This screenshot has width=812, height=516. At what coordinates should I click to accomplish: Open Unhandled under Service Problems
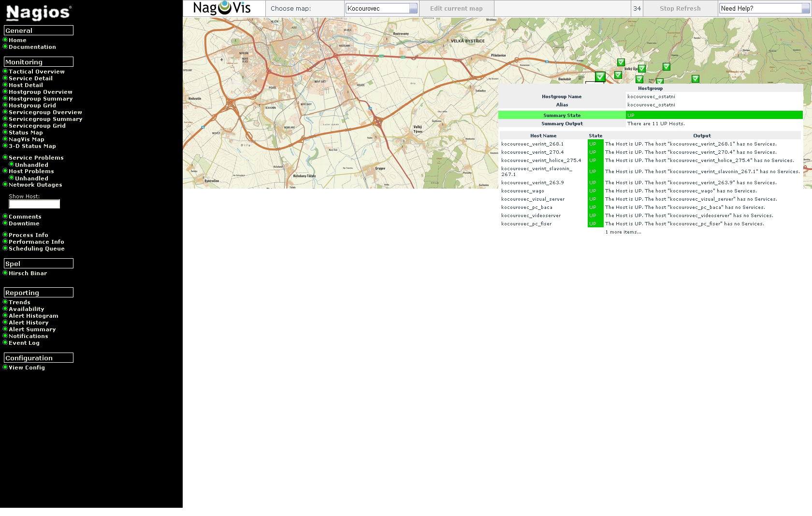coord(31,165)
